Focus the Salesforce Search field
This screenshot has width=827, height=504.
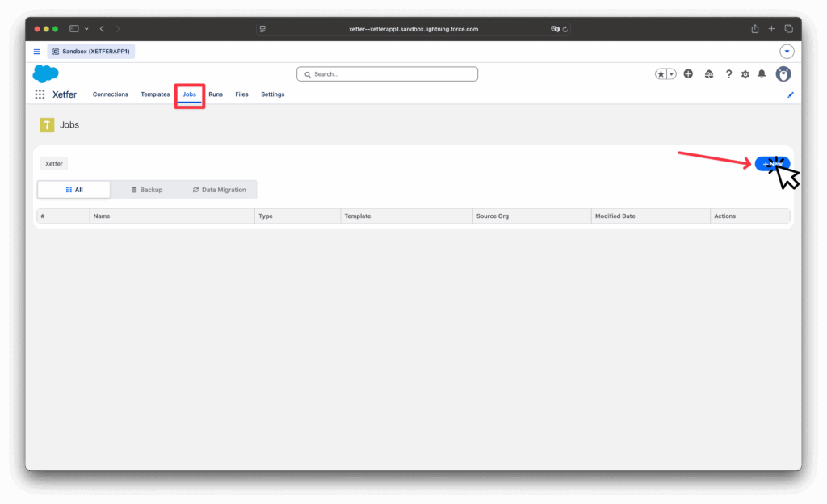click(x=387, y=73)
